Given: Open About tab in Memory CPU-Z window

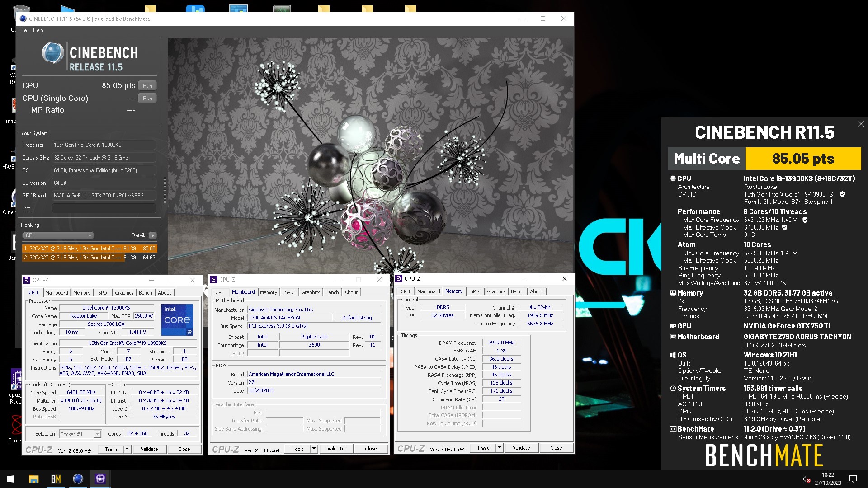Looking at the screenshot, I should pos(537,291).
